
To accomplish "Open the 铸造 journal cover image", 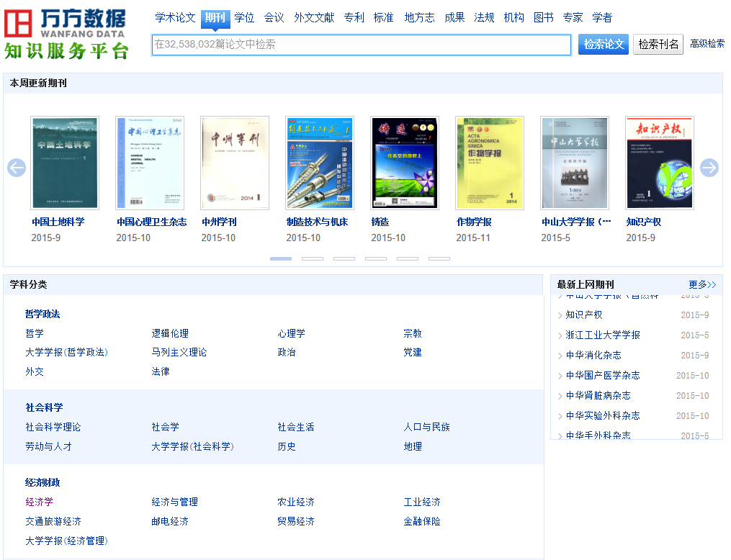I will click(404, 163).
